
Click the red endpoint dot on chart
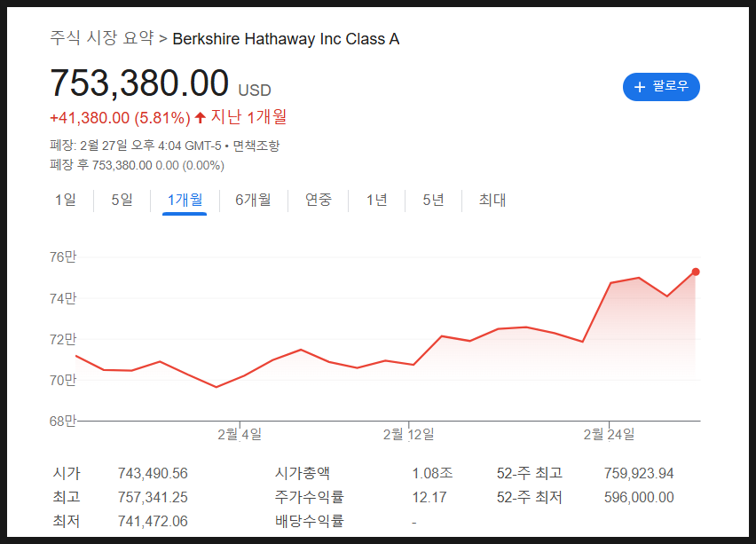[x=696, y=272]
